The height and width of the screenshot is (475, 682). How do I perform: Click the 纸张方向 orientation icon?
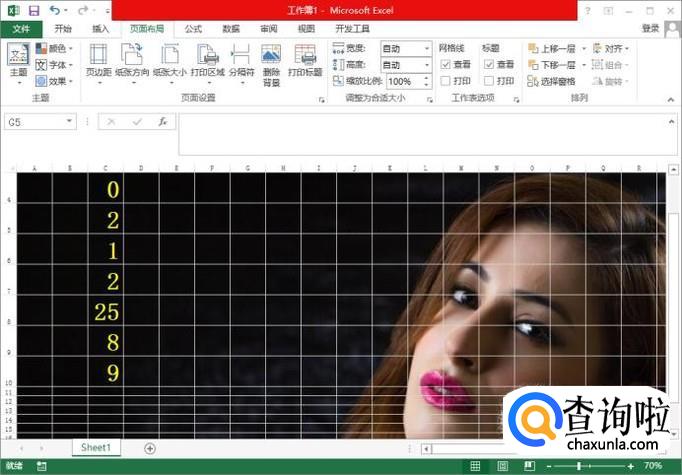pyautogui.click(x=132, y=61)
